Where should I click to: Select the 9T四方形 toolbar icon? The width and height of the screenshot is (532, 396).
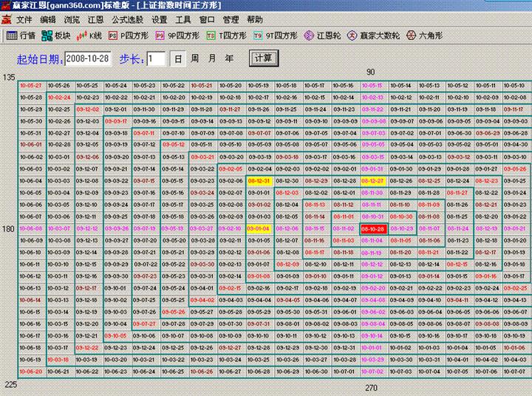(275, 35)
